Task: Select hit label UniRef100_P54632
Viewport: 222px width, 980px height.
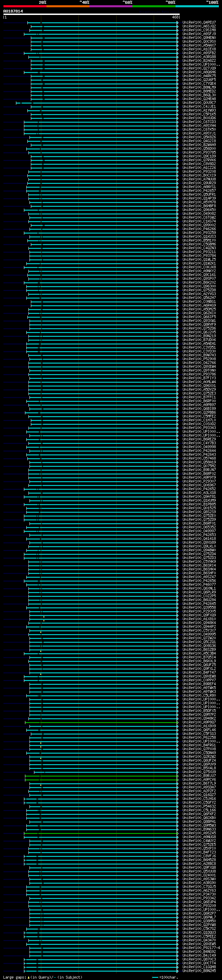Action: pos(199,806)
